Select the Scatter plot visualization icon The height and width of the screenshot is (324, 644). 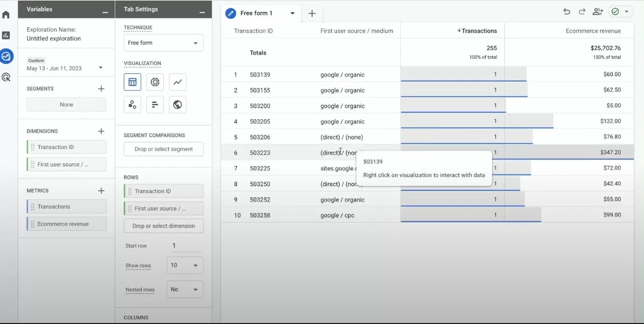click(x=132, y=104)
